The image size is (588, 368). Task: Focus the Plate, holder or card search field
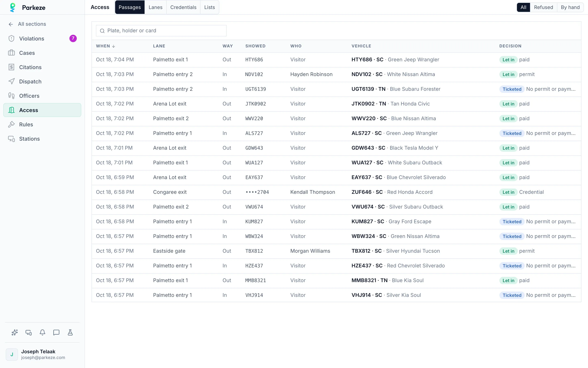[x=161, y=31]
